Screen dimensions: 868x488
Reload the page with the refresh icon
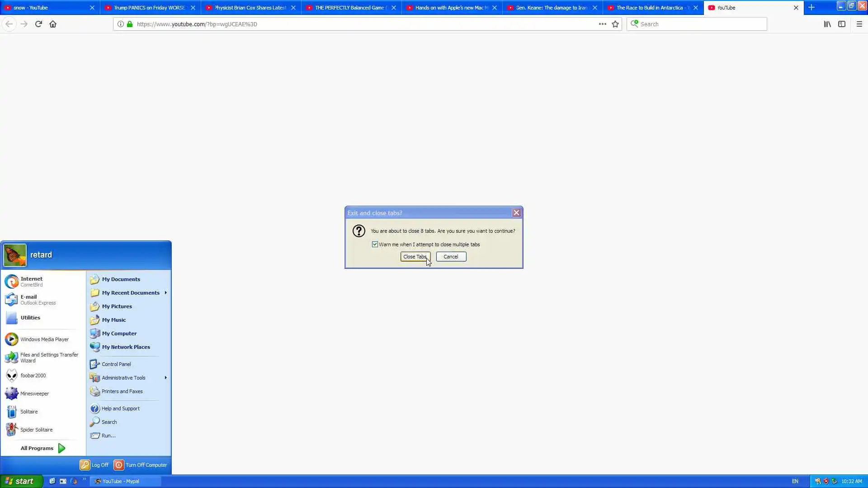point(38,24)
